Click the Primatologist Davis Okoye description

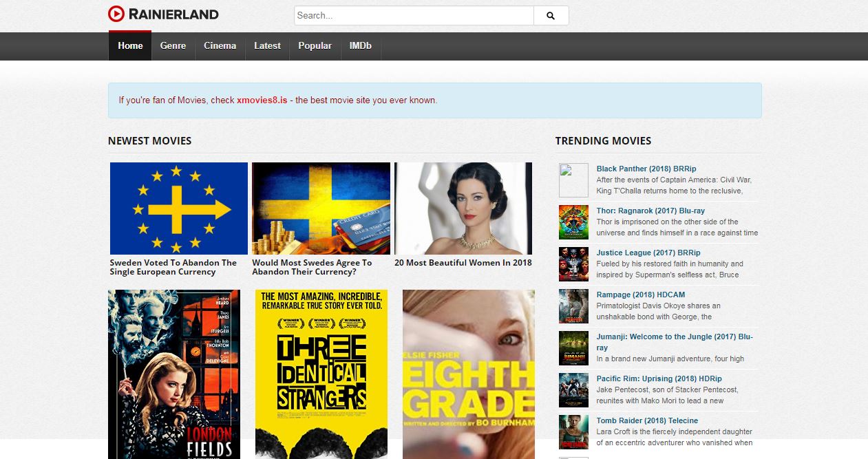[659, 311]
